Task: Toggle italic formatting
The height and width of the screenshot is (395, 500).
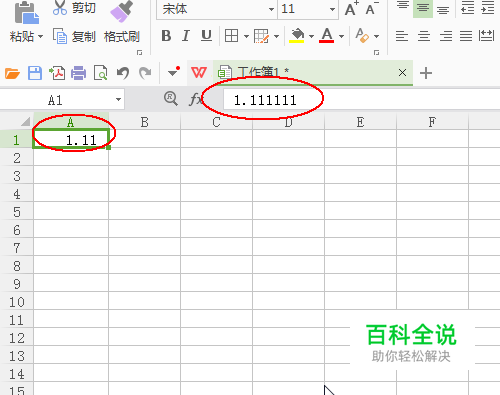Action: 186,35
